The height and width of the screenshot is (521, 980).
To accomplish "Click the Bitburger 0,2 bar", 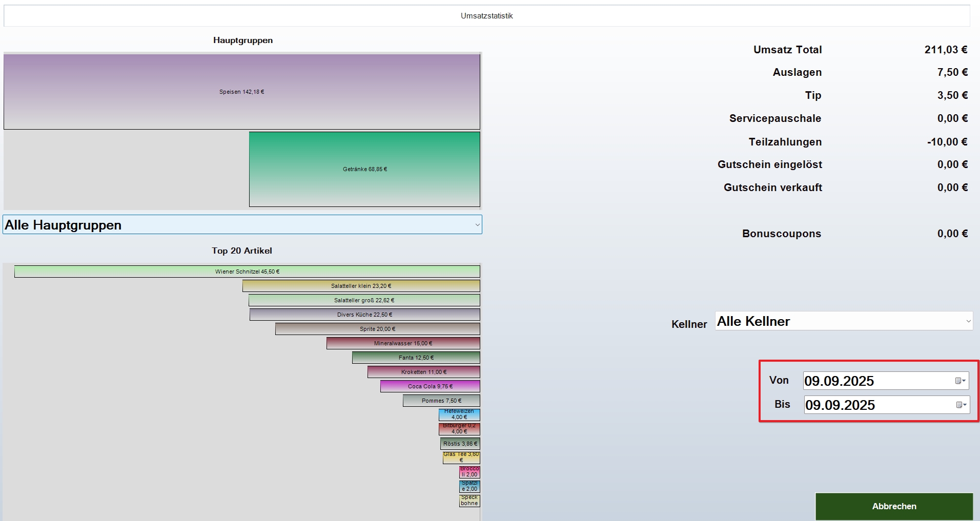I will click(x=459, y=429).
